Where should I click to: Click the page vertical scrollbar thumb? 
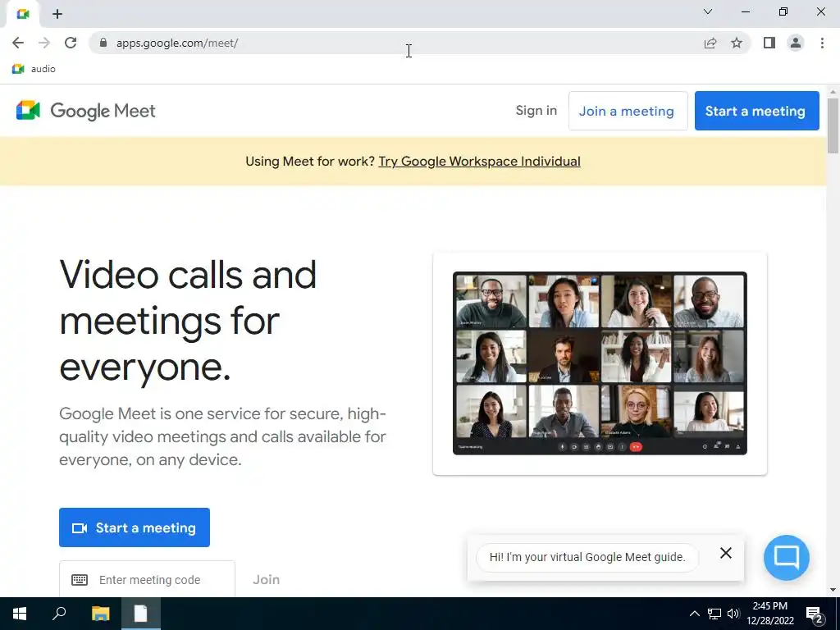(x=833, y=126)
